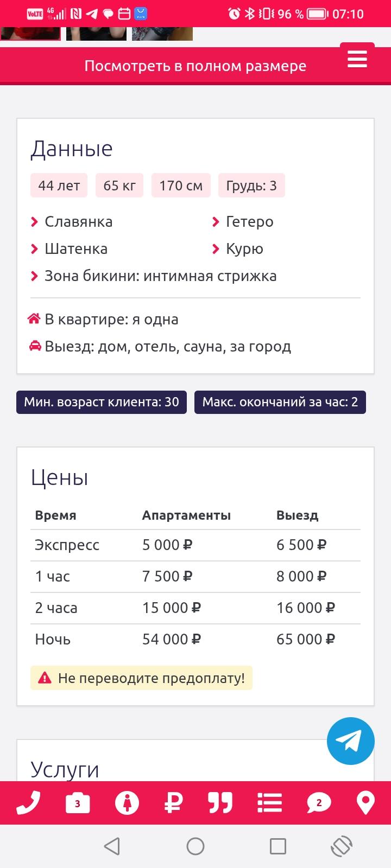Click the "Гетеро" chevron item
This screenshot has width=391, height=868.
(249, 222)
